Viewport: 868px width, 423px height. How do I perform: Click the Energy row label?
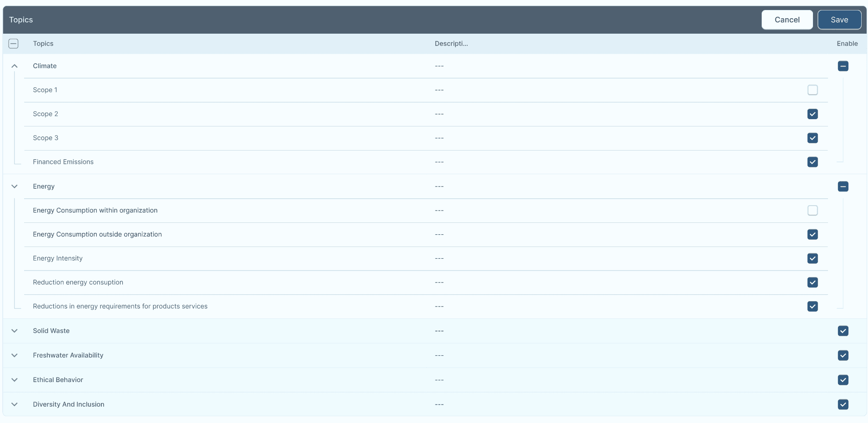point(44,186)
